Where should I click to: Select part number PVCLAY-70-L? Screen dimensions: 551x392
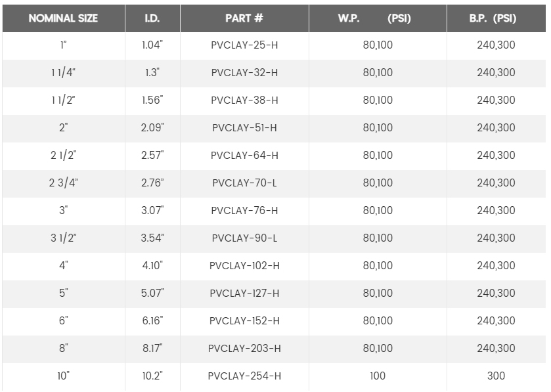pyautogui.click(x=244, y=183)
